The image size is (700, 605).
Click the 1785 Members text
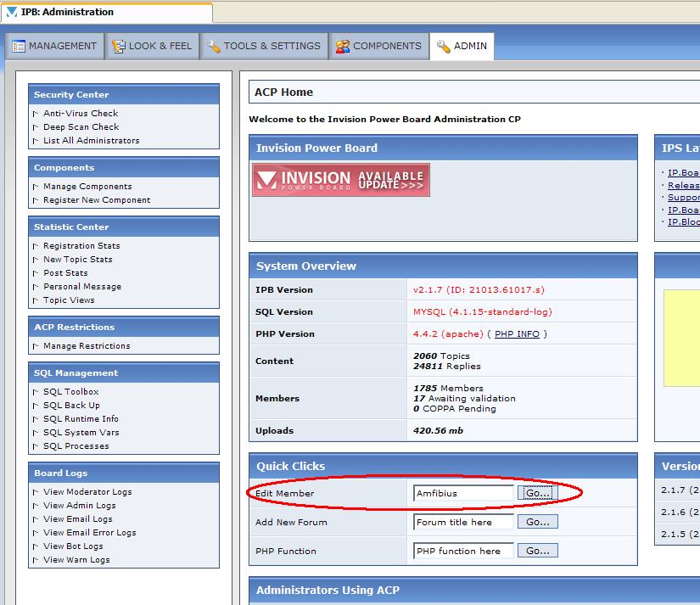[x=448, y=388]
